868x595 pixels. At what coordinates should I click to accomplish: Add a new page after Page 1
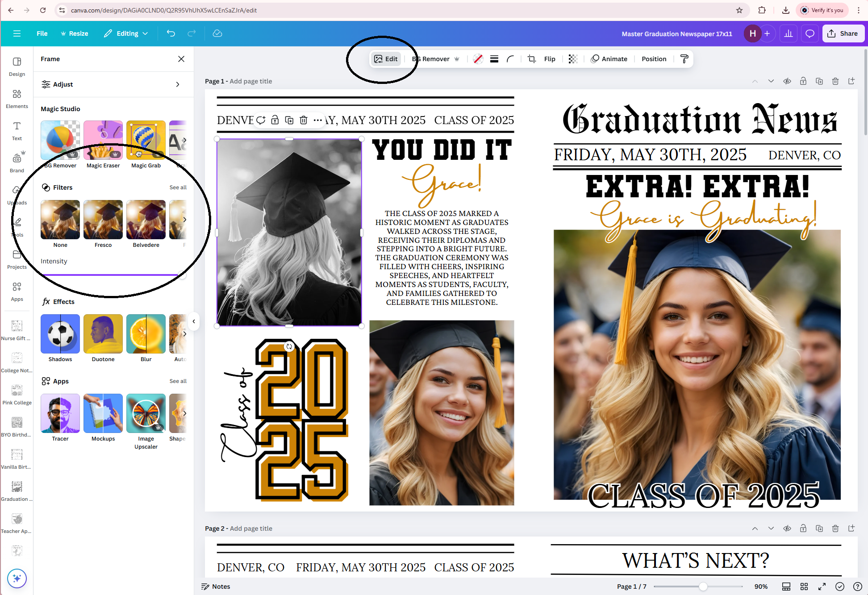(851, 81)
